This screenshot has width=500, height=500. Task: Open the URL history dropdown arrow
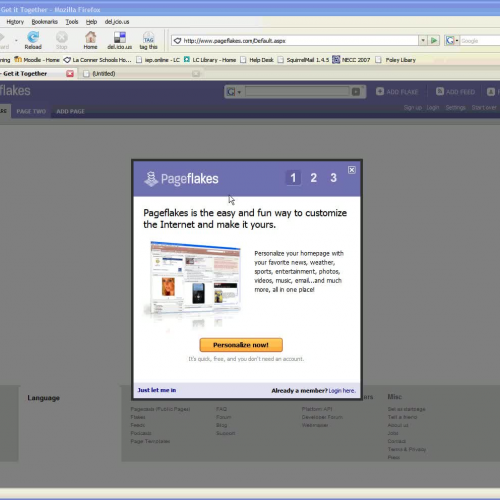tap(423, 41)
